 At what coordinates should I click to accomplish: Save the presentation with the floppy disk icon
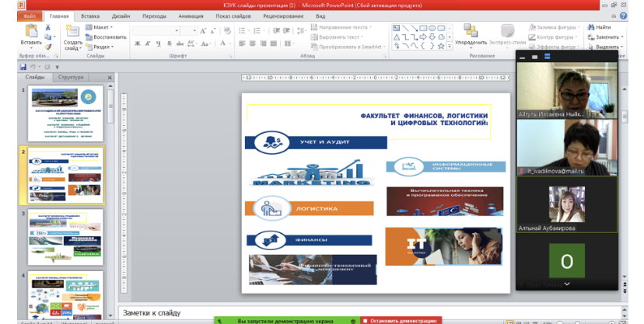(x=23, y=67)
